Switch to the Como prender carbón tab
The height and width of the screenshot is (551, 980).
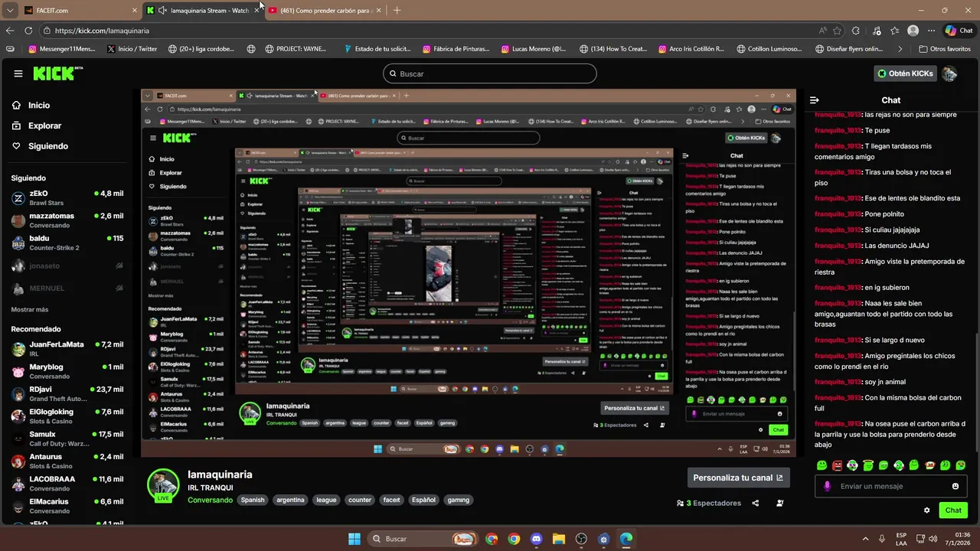coord(325,11)
